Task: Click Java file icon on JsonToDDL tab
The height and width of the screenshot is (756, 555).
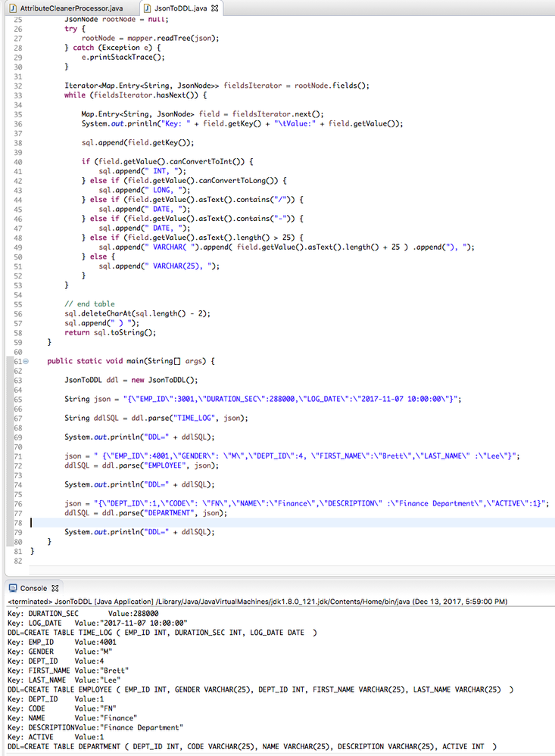Action: pyautogui.click(x=148, y=8)
